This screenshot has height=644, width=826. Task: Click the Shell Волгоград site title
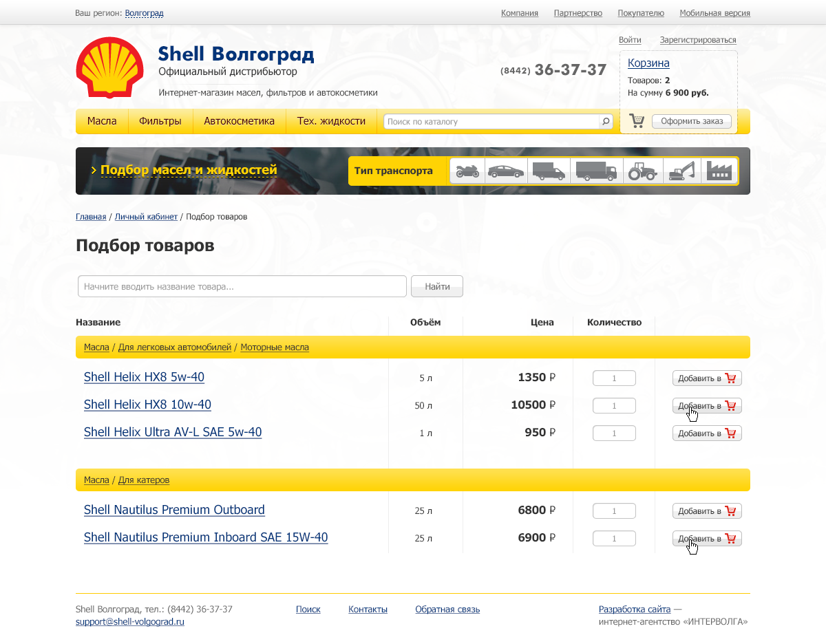point(236,54)
